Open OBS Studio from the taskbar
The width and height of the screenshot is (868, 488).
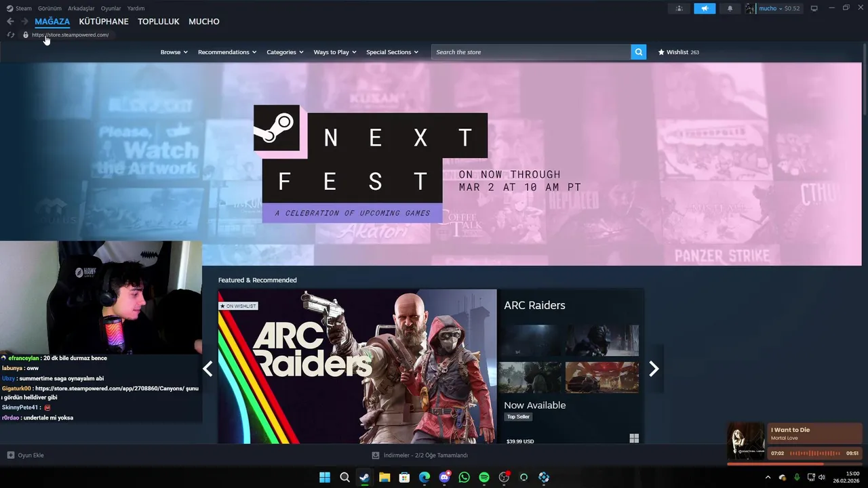(504, 477)
